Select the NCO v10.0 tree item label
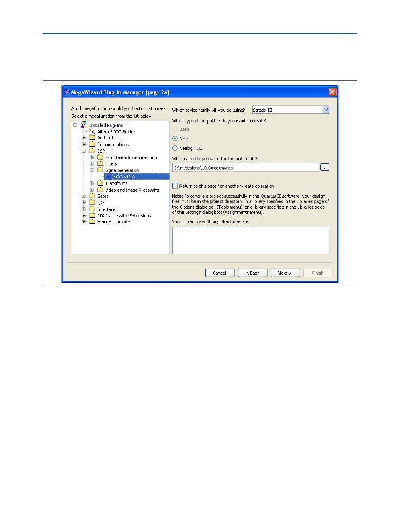The height and width of the screenshot is (532, 400). [124, 176]
